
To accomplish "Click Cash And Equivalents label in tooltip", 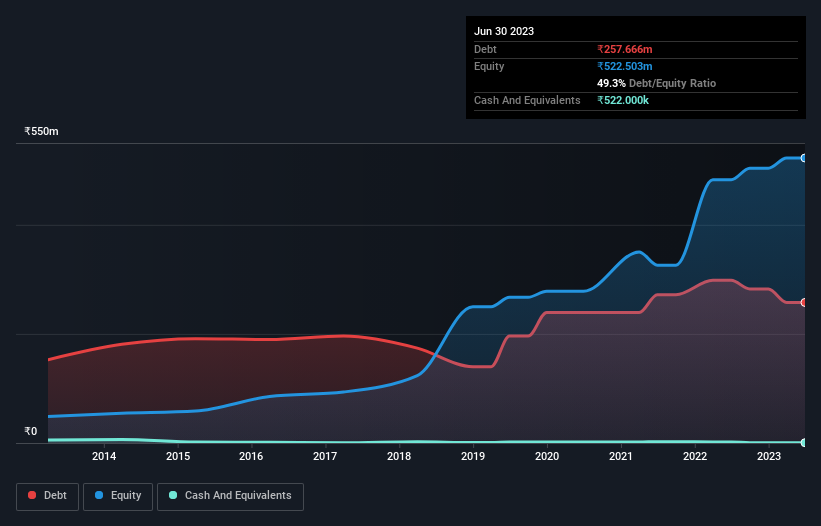I will (x=527, y=100).
